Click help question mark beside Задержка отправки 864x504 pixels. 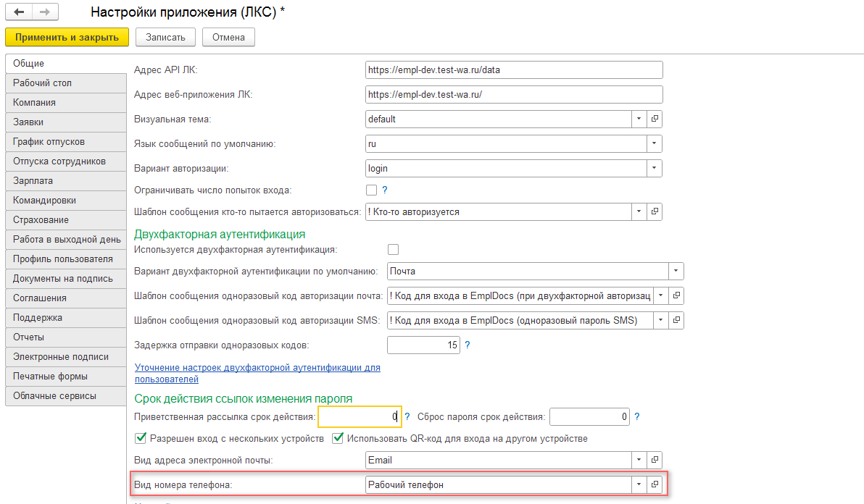pyautogui.click(x=468, y=345)
